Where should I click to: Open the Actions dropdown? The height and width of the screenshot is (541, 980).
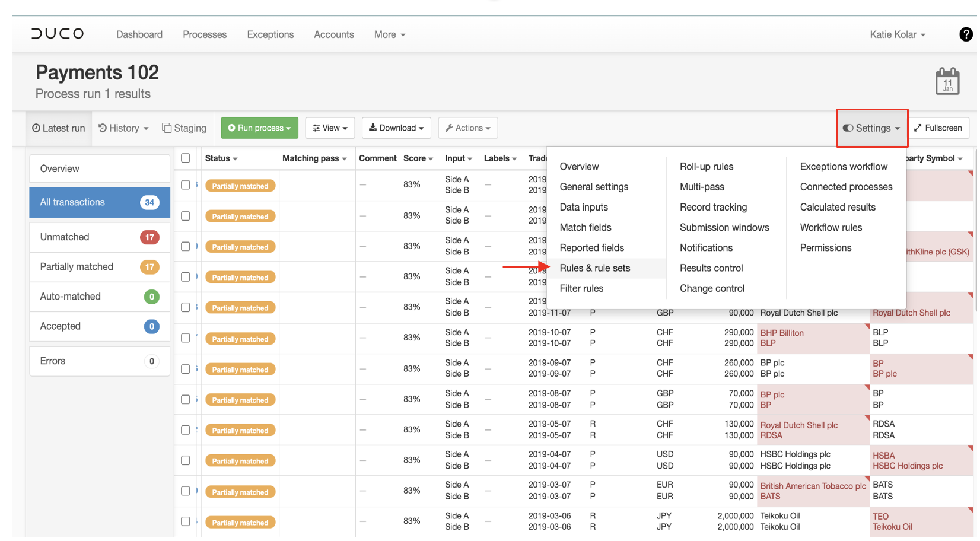[468, 128]
